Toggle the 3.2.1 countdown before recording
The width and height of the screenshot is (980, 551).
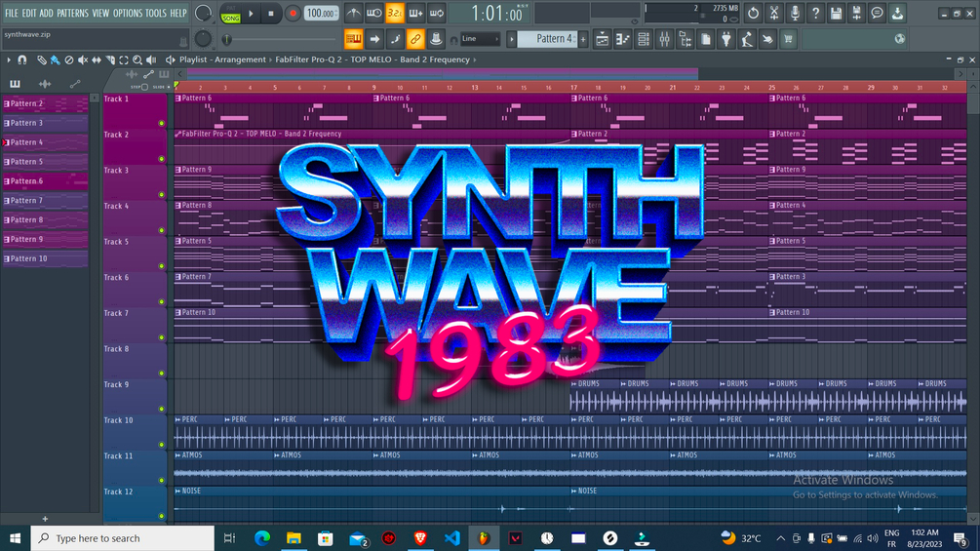coord(395,13)
